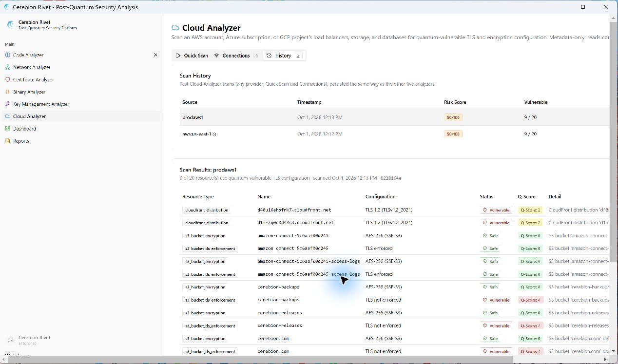Click the Risk Score column header
This screenshot has width=618, height=364.
point(455,102)
